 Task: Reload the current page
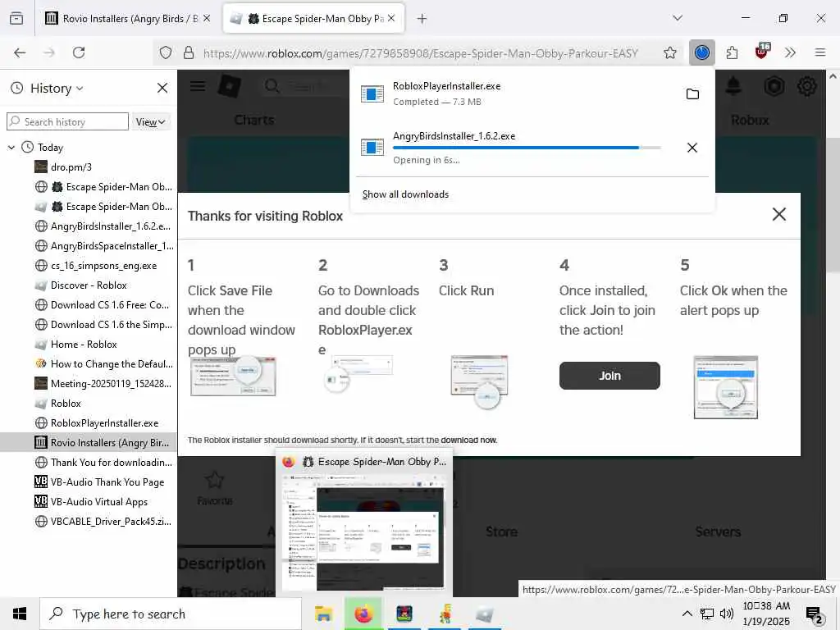click(79, 52)
